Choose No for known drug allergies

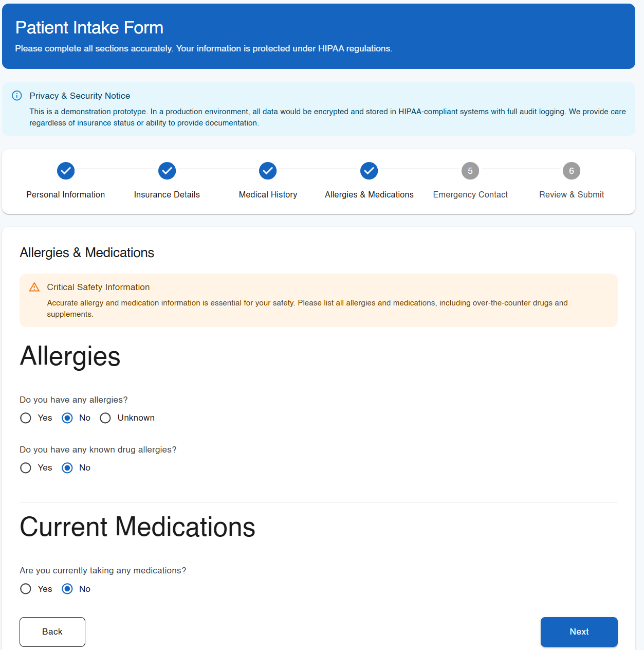click(67, 468)
